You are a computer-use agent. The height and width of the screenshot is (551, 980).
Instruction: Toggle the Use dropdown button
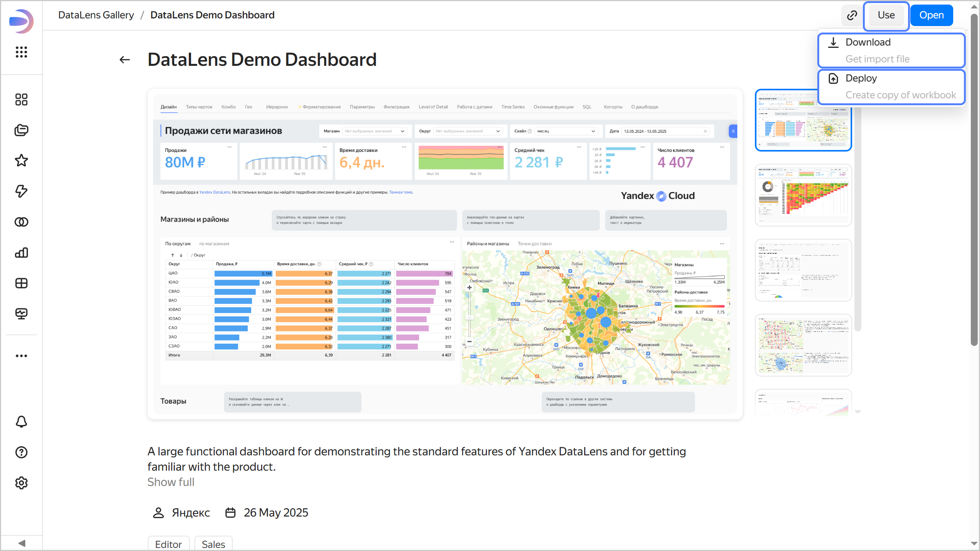tap(886, 15)
